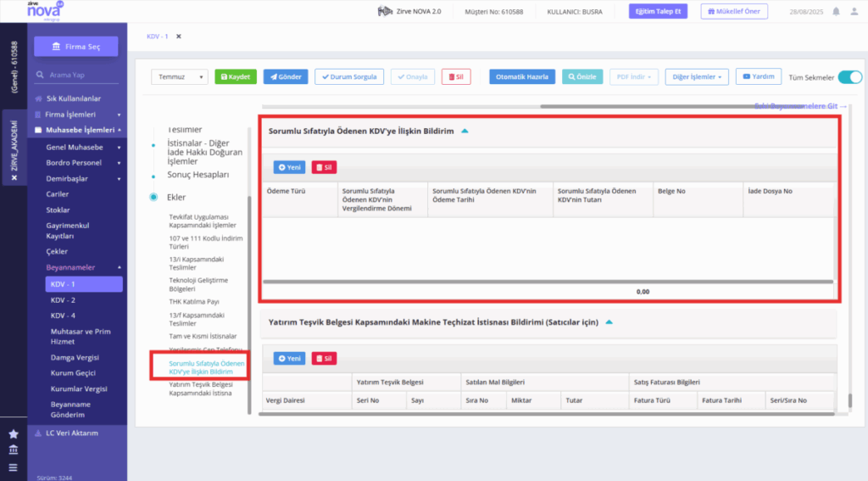Click the Otomatik Hazırla button
This screenshot has height=481, width=868.
tap(522, 77)
